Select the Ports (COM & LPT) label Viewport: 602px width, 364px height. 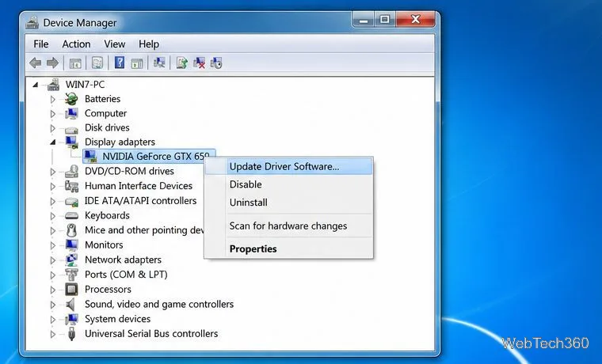(x=126, y=275)
